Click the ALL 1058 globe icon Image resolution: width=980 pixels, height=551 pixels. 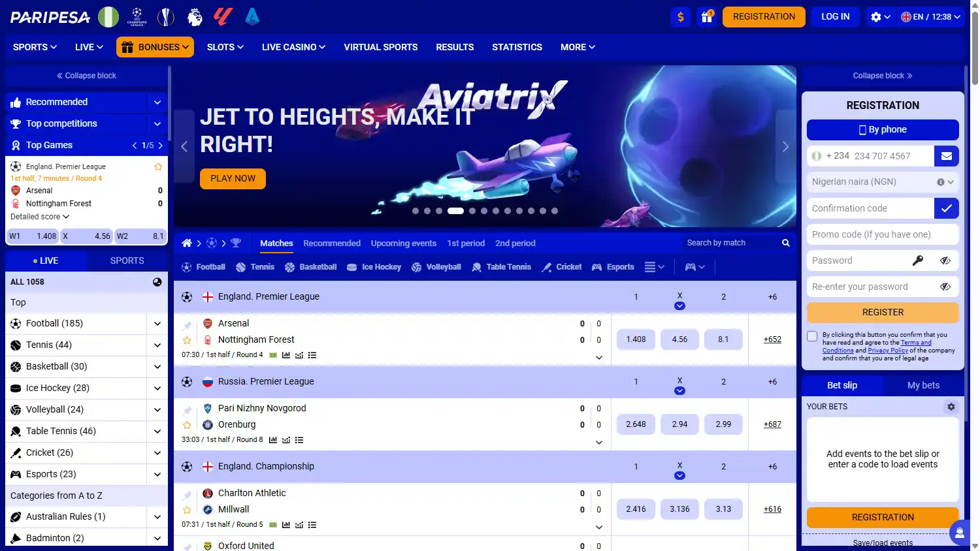tap(157, 282)
